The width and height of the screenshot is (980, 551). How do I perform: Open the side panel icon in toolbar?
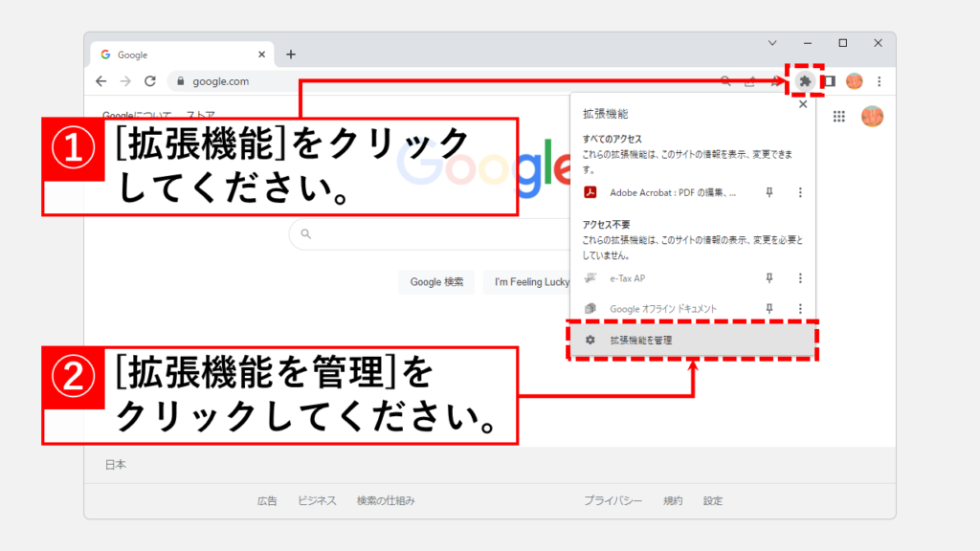(x=829, y=81)
